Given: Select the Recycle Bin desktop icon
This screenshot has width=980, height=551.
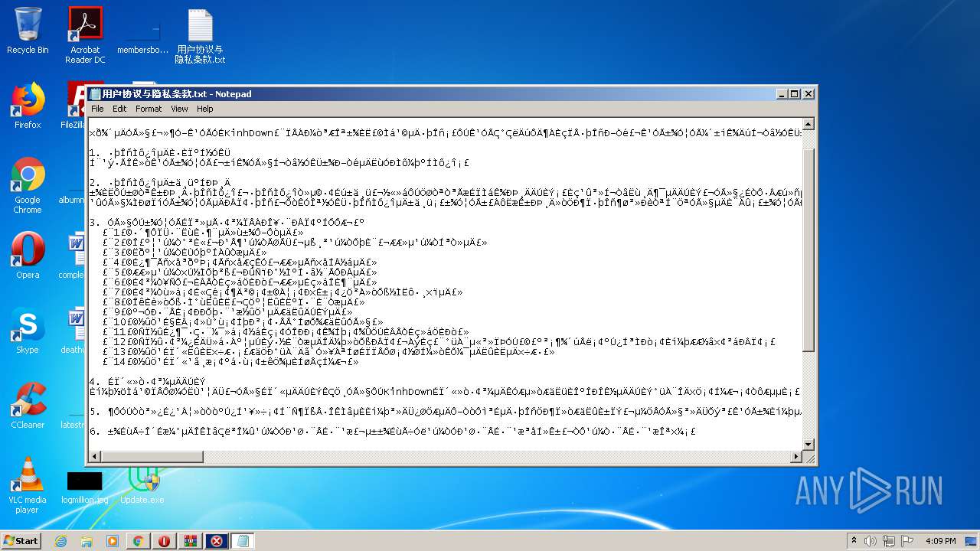Looking at the screenshot, I should (x=28, y=31).
